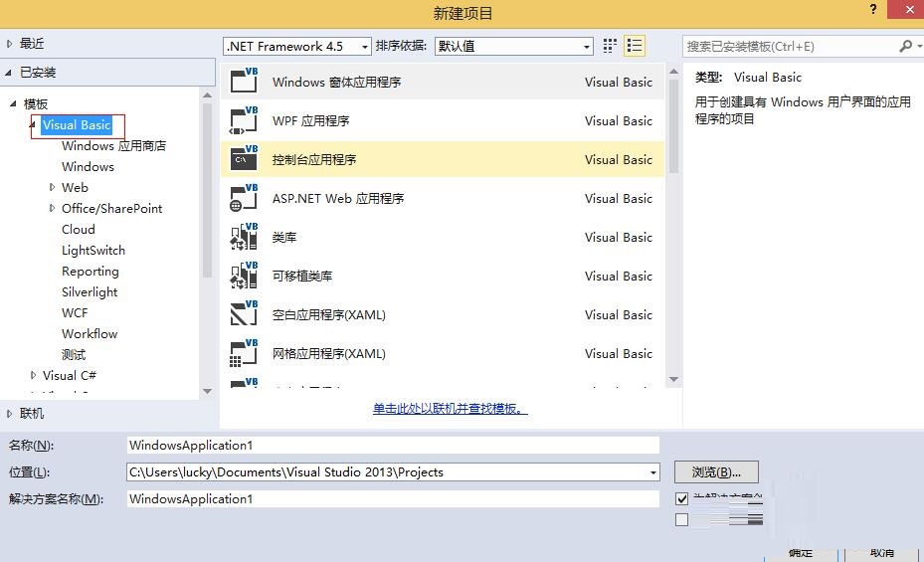
Task: Click the 浏览(B)... button
Action: coord(716,471)
